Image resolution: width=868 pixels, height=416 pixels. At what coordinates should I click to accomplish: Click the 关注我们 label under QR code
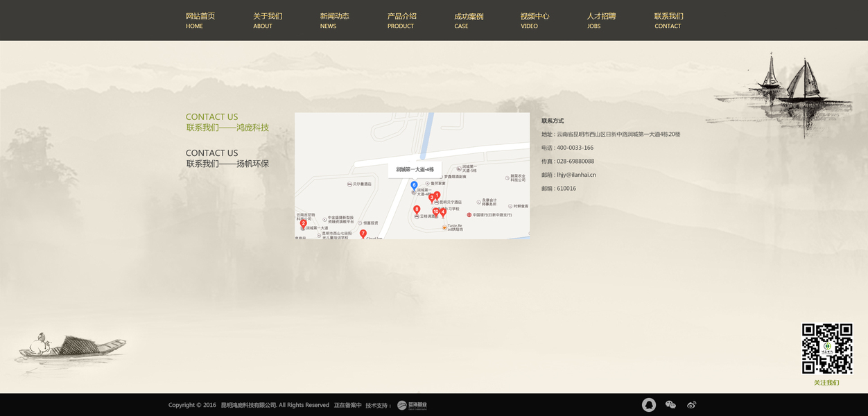point(826,383)
